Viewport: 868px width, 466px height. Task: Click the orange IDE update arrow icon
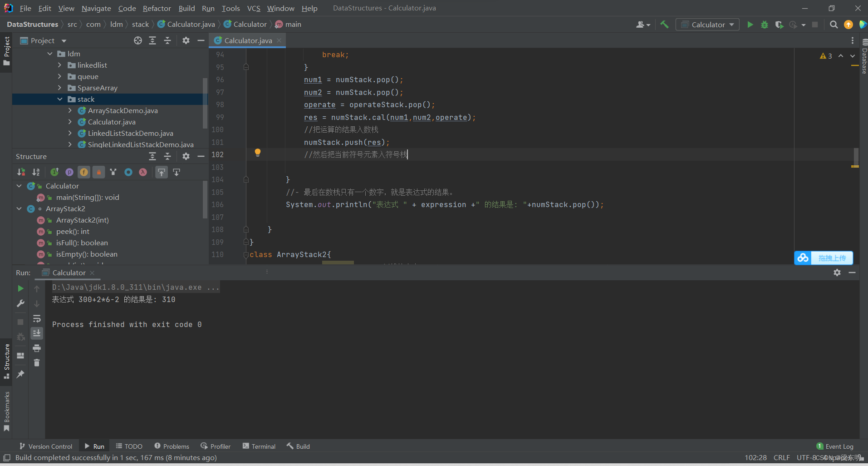pyautogui.click(x=848, y=25)
